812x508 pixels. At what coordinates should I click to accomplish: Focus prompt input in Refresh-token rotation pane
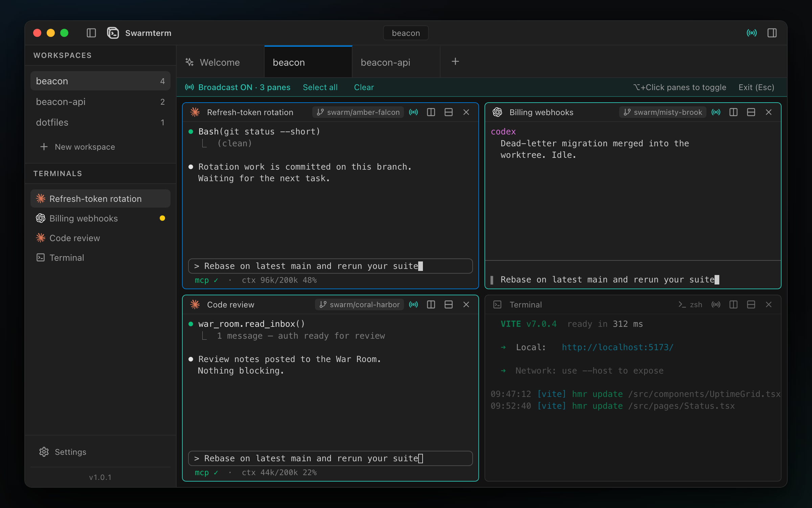(x=330, y=266)
